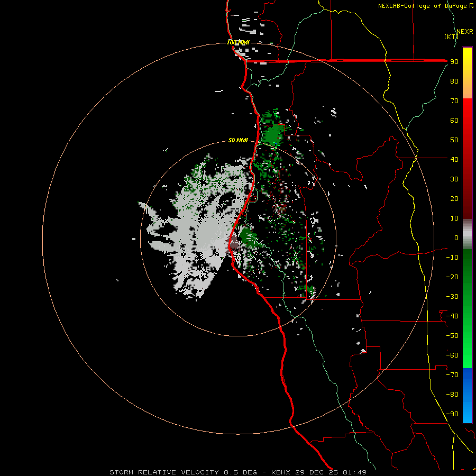Click the positive 30 scale value

[454, 179]
